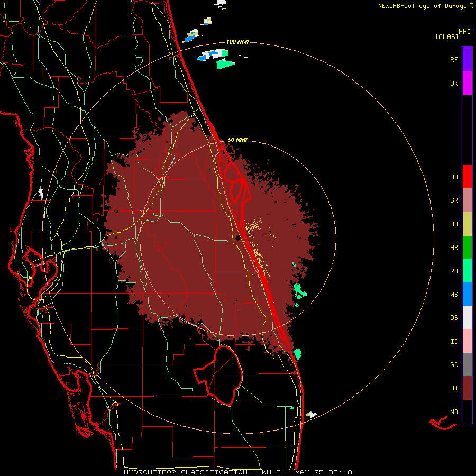Click the WS blue legend swatch
476x476 pixels.
467,294
